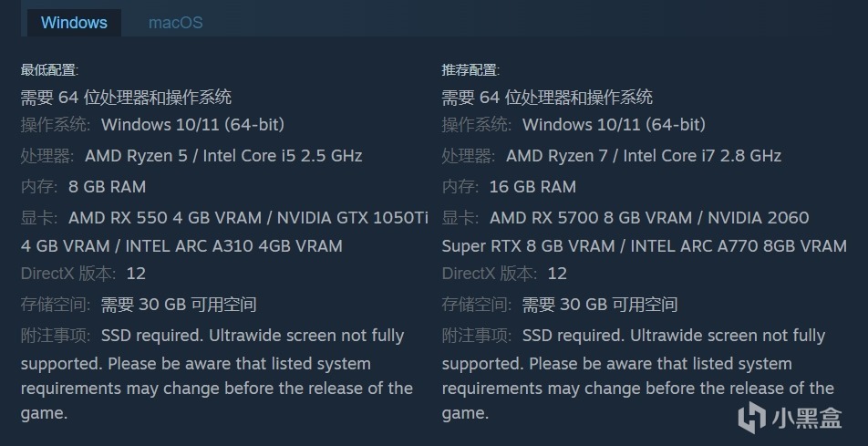Image resolution: width=868 pixels, height=446 pixels.
Task: Click the recommended 附注事项 label
Action: pyautogui.click(x=477, y=335)
